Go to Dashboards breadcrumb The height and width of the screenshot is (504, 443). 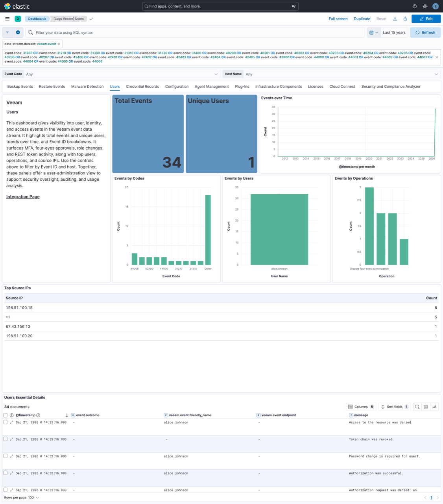tap(37, 19)
